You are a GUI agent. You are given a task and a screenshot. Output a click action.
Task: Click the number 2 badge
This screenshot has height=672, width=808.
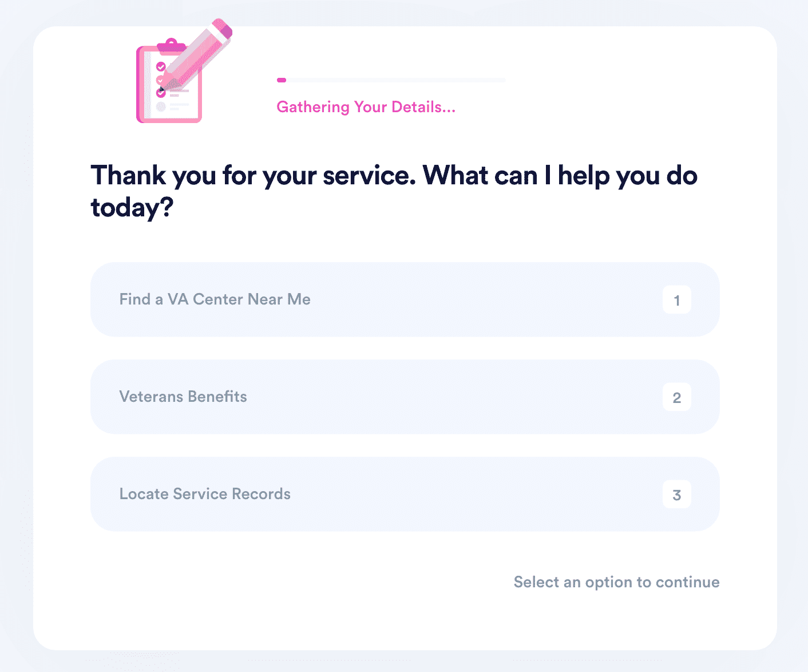[676, 397]
